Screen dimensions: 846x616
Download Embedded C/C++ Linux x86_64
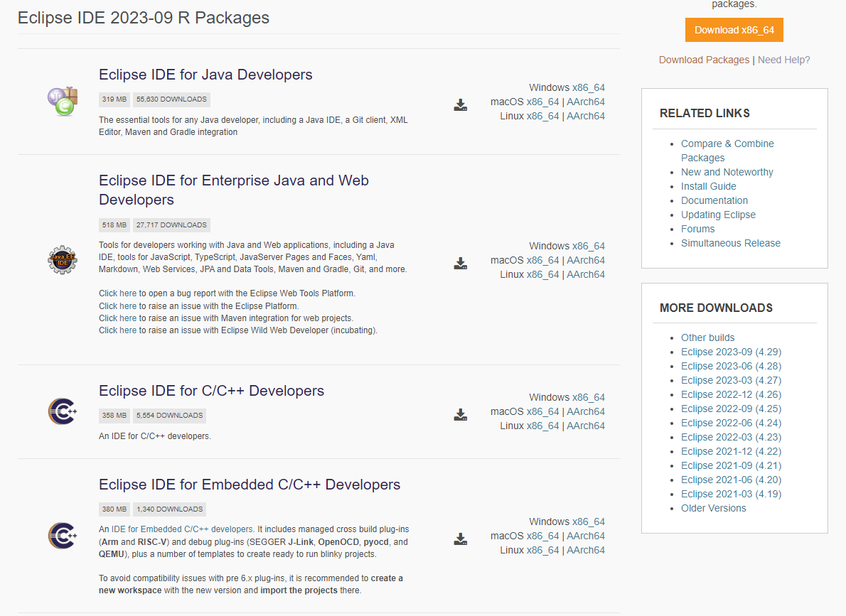click(542, 550)
